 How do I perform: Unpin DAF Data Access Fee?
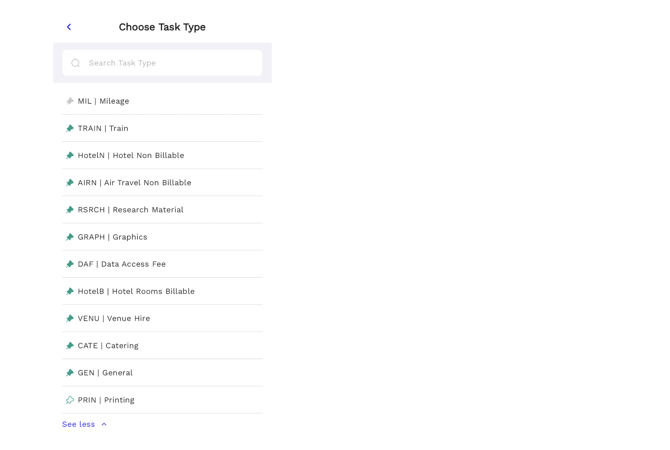[x=70, y=264]
